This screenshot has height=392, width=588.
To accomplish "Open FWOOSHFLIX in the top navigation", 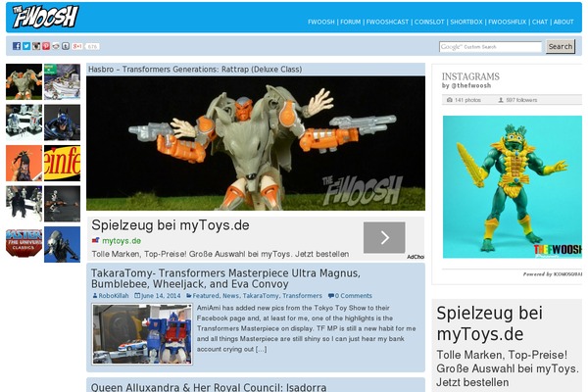I will click(x=507, y=22).
